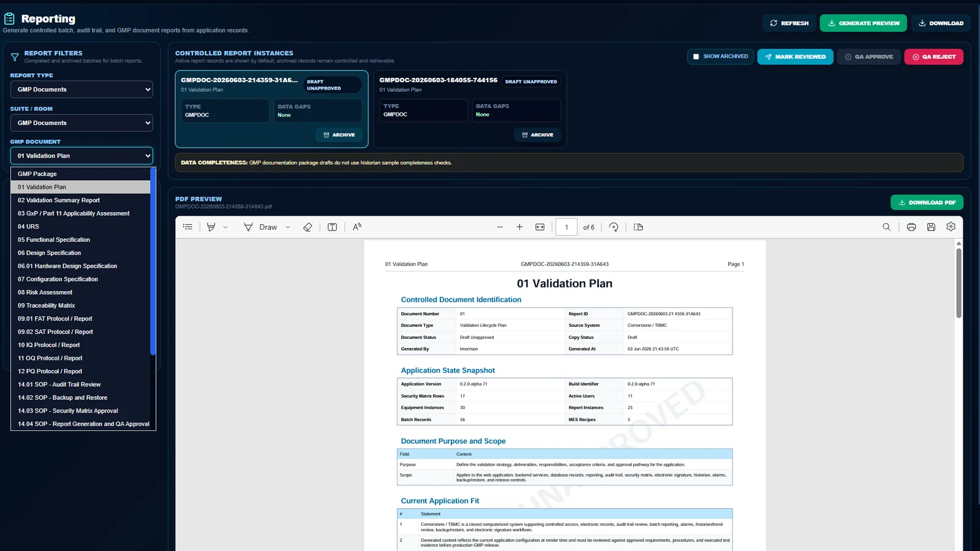The height and width of the screenshot is (551, 980).
Task: Archive report GMPDOC-20260603-214359
Action: pos(339,135)
